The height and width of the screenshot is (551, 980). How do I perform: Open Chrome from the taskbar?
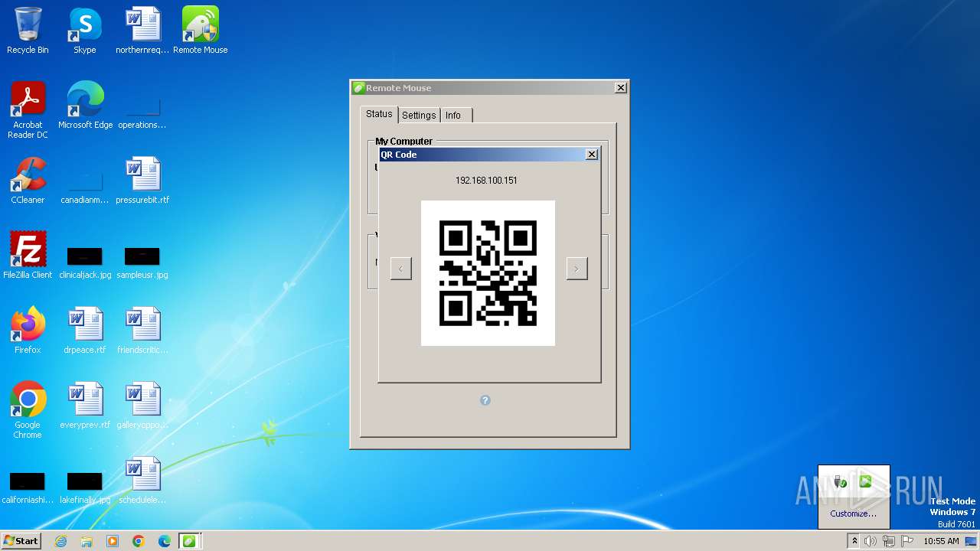click(x=139, y=541)
